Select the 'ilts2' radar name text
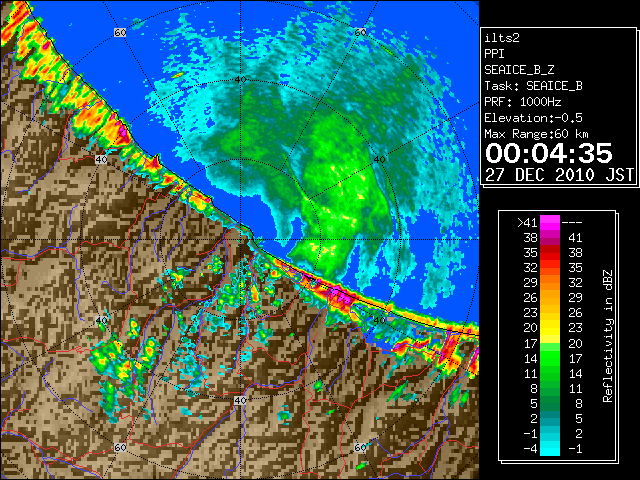 [502, 38]
